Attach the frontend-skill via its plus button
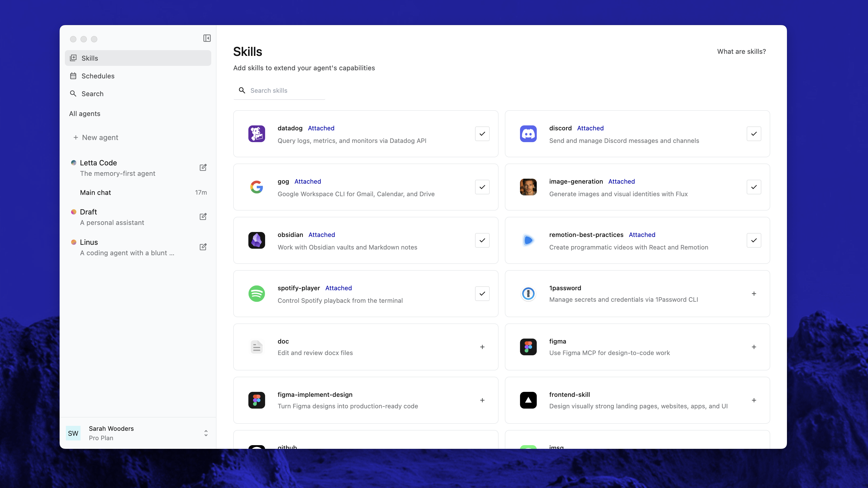Viewport: 868px width, 488px height. pos(754,400)
